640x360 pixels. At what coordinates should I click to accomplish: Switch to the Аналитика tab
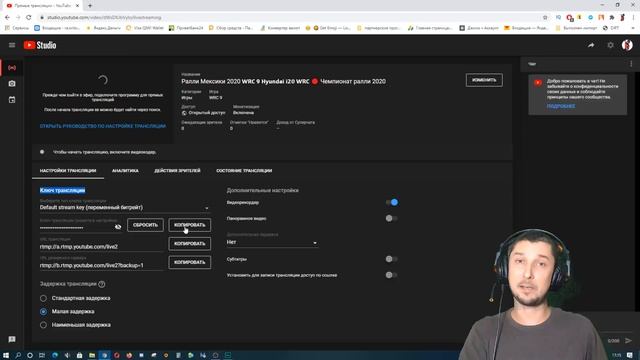tap(125, 171)
